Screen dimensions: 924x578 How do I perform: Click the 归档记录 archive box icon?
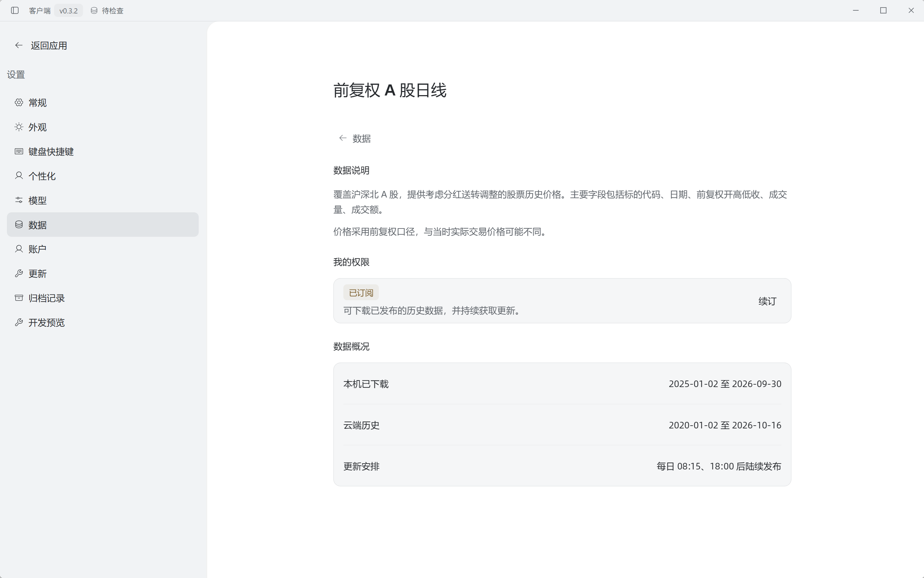coord(19,298)
